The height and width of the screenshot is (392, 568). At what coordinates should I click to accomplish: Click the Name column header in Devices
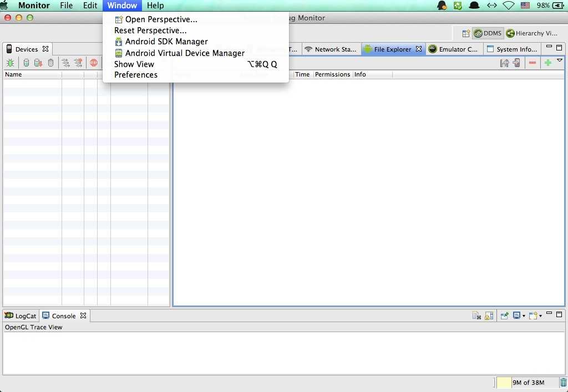(x=33, y=74)
